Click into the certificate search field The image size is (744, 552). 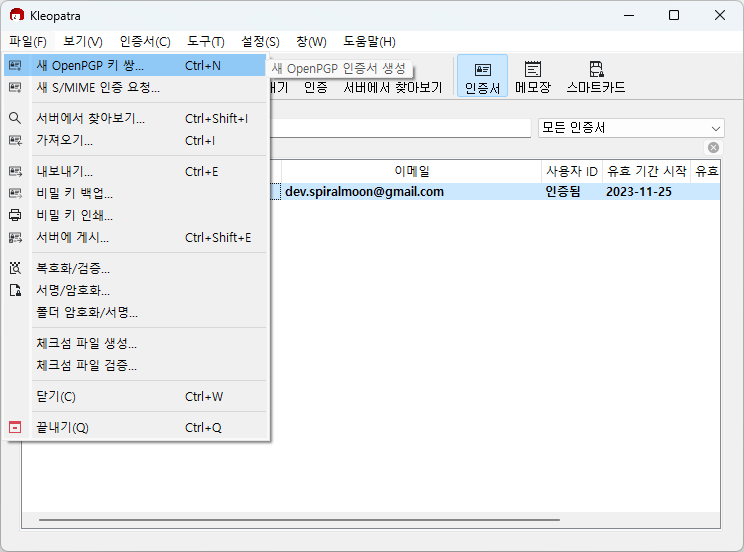(400, 128)
